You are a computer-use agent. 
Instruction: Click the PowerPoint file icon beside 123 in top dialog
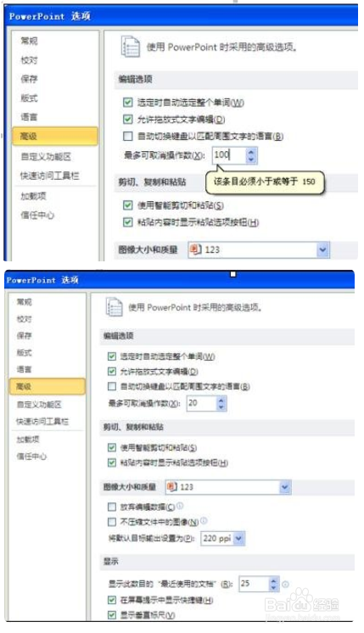(x=195, y=249)
